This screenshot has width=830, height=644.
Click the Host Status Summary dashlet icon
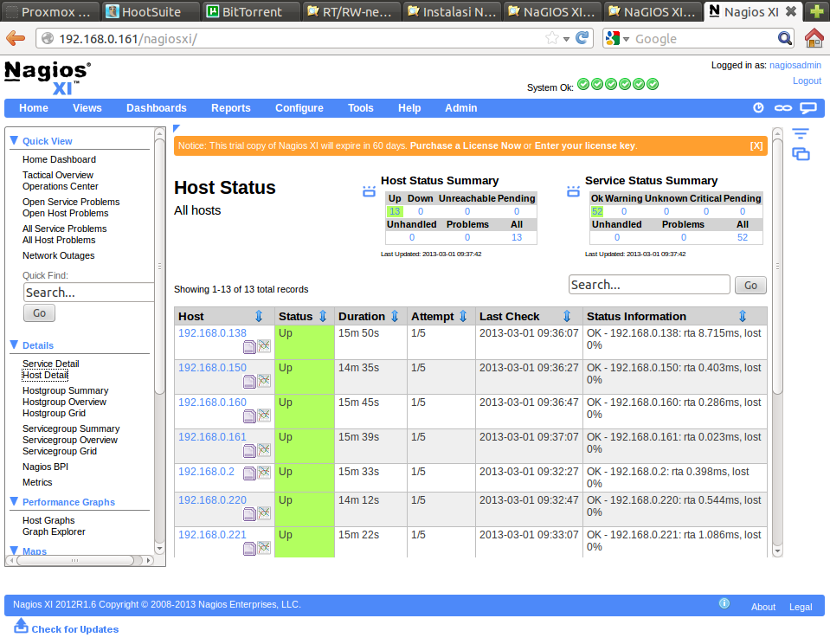369,191
